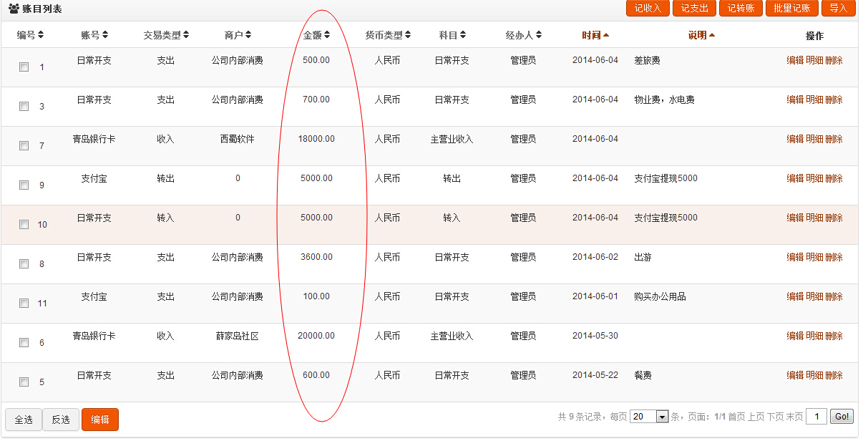
Task: Click the sort arrows next to 金额
Action: coord(326,35)
